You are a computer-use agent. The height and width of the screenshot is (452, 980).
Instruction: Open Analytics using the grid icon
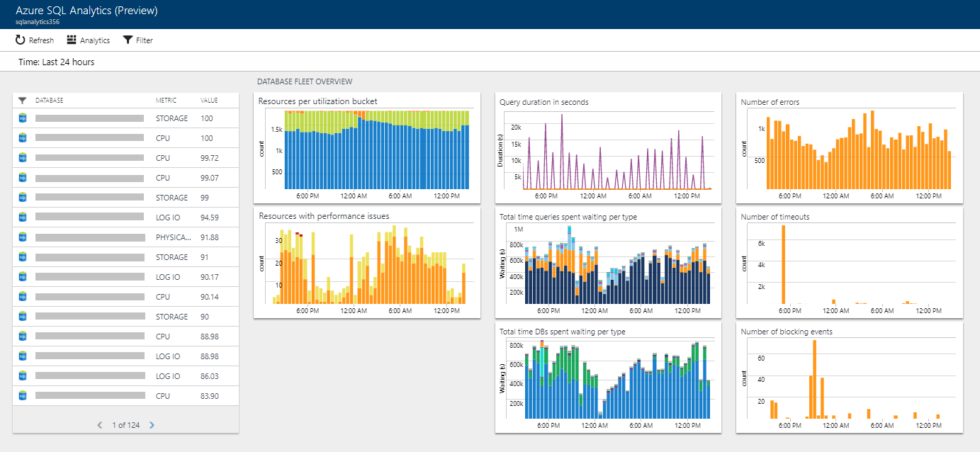click(x=70, y=40)
